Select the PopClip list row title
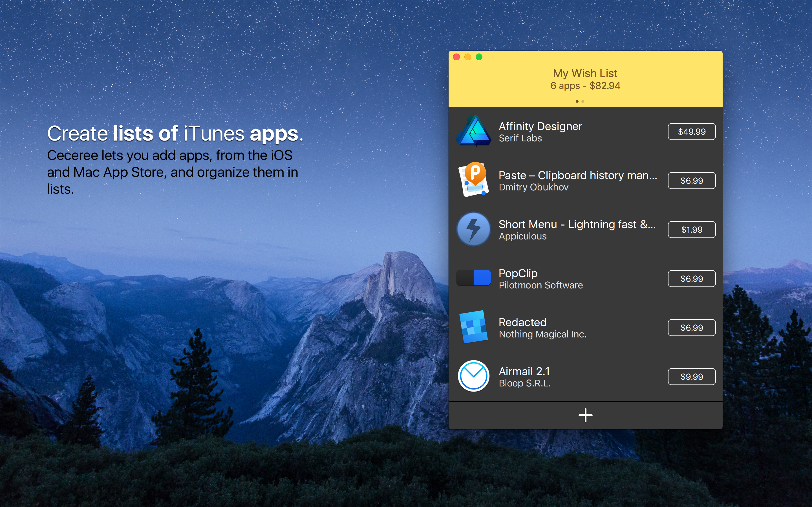 [518, 273]
